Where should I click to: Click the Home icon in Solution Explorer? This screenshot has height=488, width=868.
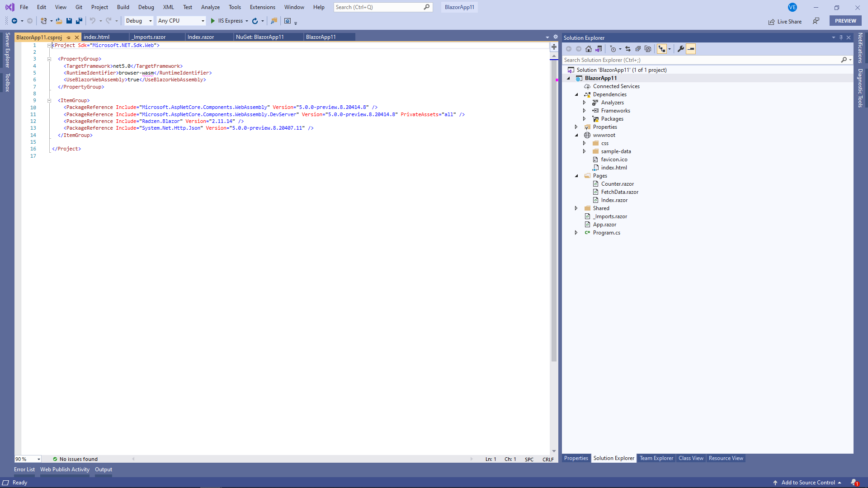pos(589,49)
